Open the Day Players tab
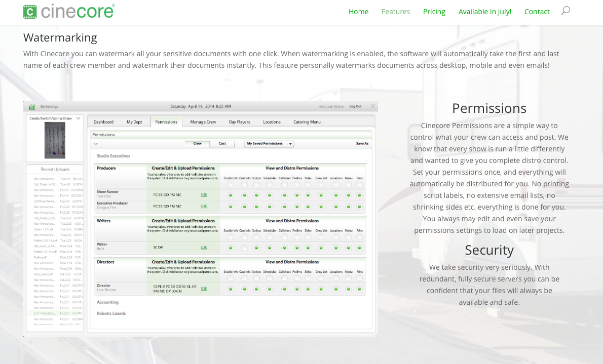The width and height of the screenshot is (603, 364). (240, 122)
